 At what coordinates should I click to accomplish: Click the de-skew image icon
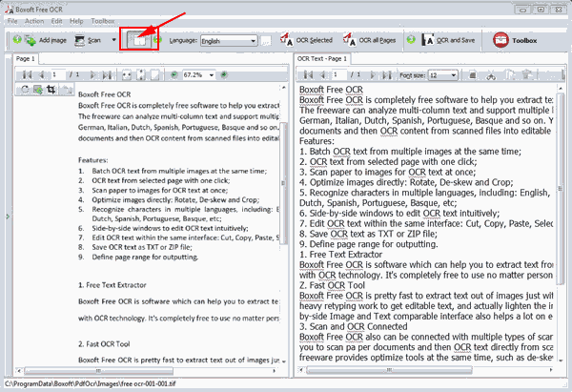[x=38, y=90]
